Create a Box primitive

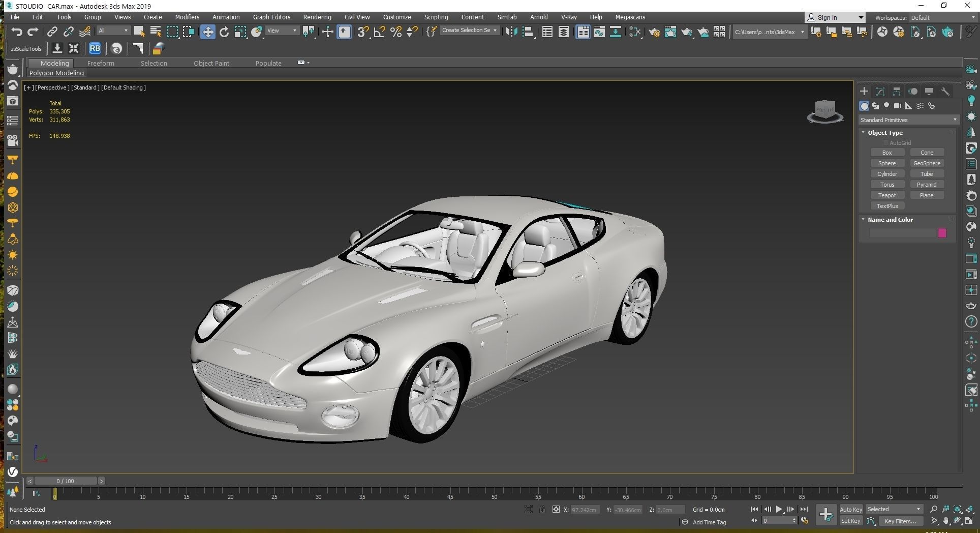click(887, 153)
